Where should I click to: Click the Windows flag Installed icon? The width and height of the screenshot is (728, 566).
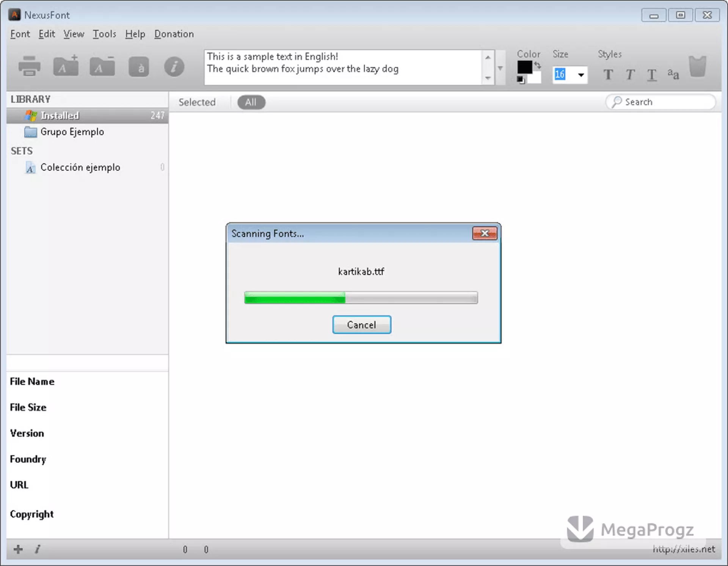click(31, 115)
